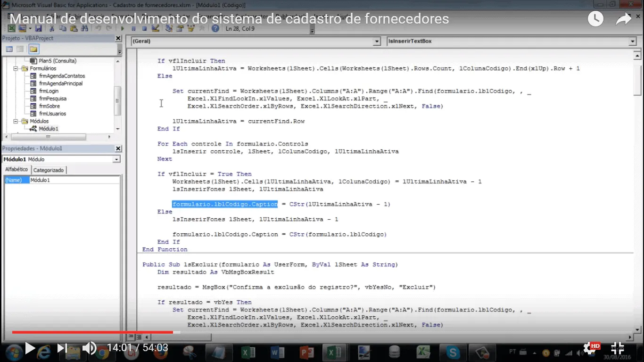644x362 pixels.
Task: Open the Windows Start button
Action: tap(13, 352)
